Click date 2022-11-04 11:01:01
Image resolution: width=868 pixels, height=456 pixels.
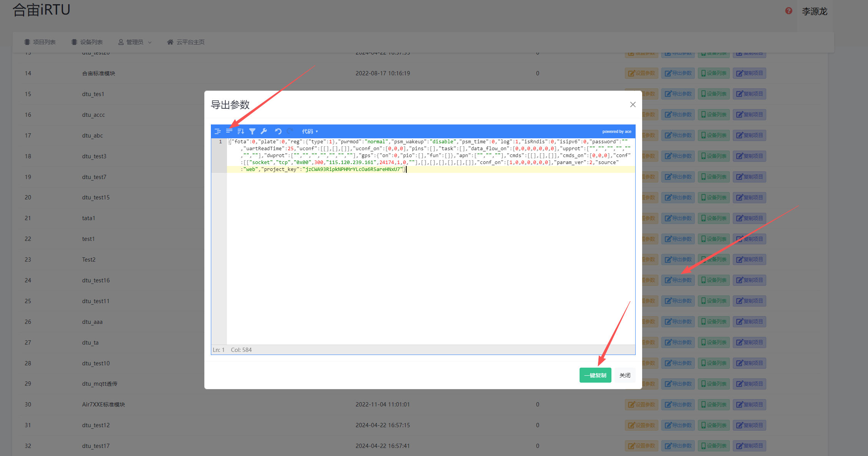pos(383,405)
